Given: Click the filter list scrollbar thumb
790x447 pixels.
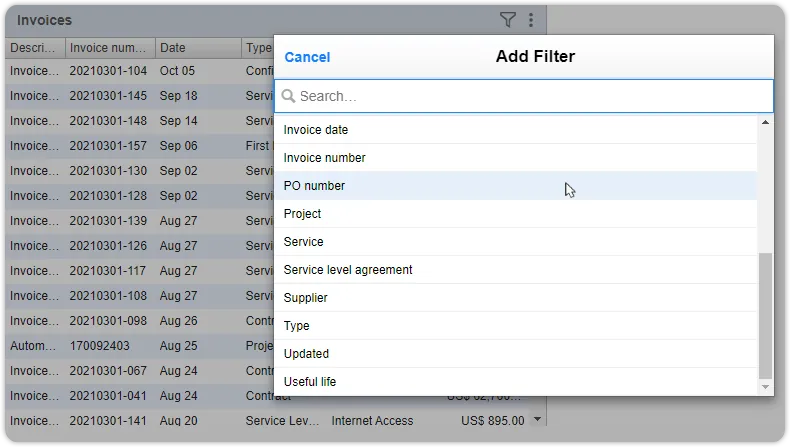Looking at the screenshot, I should pos(765,315).
